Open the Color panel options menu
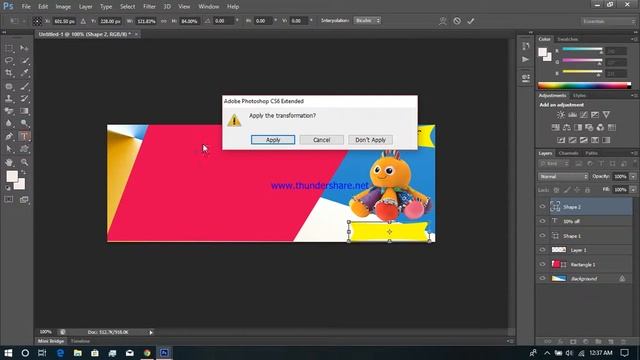This screenshot has height=360, width=640. click(634, 39)
